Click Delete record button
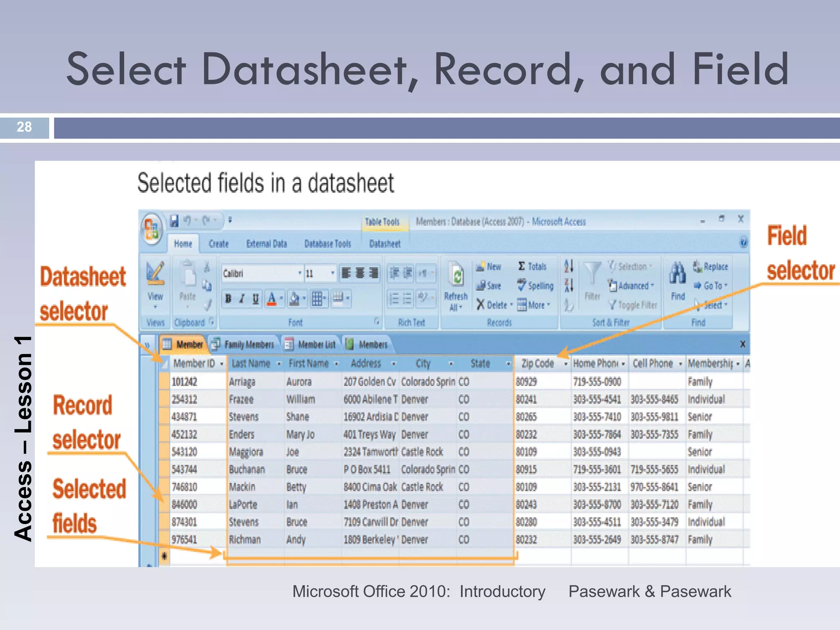Viewport: 840px width, 630px height. 495,305
